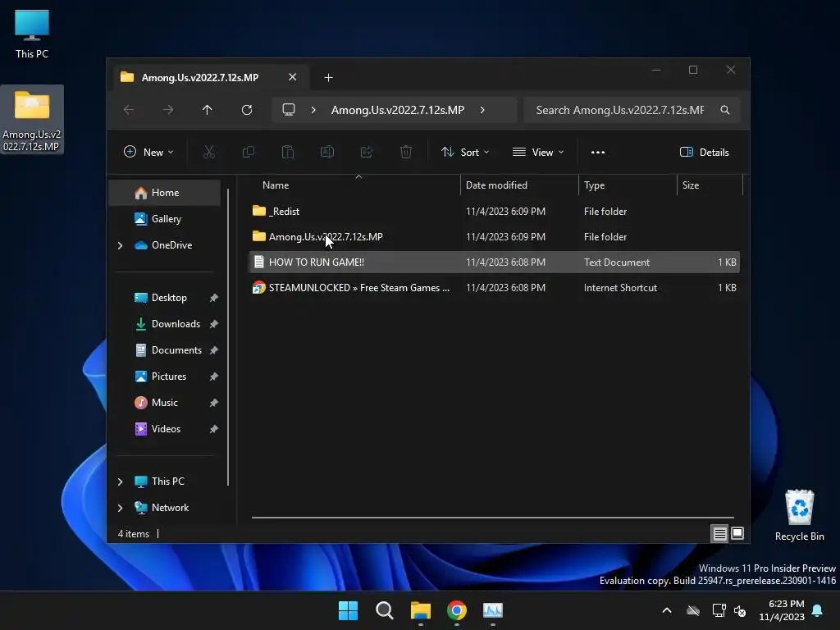Expand OneDrive in navigation pane
Screen dimensions: 840x630
(x=120, y=245)
